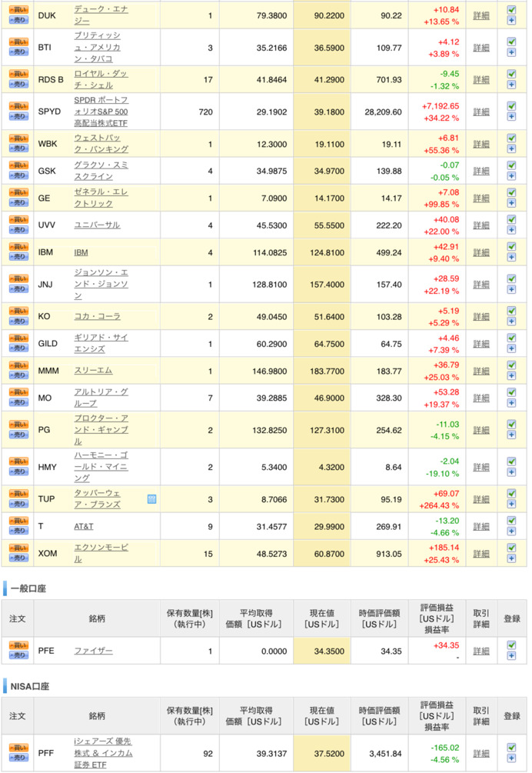532x773 pixels.
Task: Toggle the green check icon for XOM
Action: pyautogui.click(x=511, y=548)
